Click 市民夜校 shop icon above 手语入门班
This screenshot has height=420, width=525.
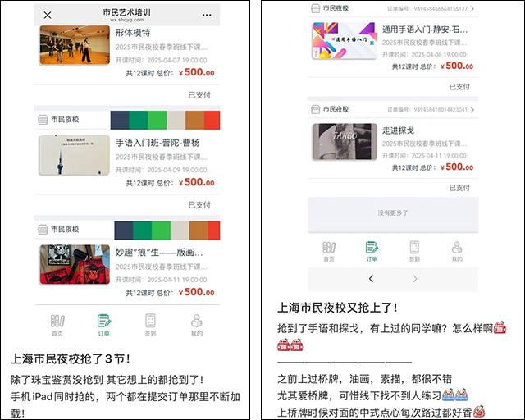point(43,120)
